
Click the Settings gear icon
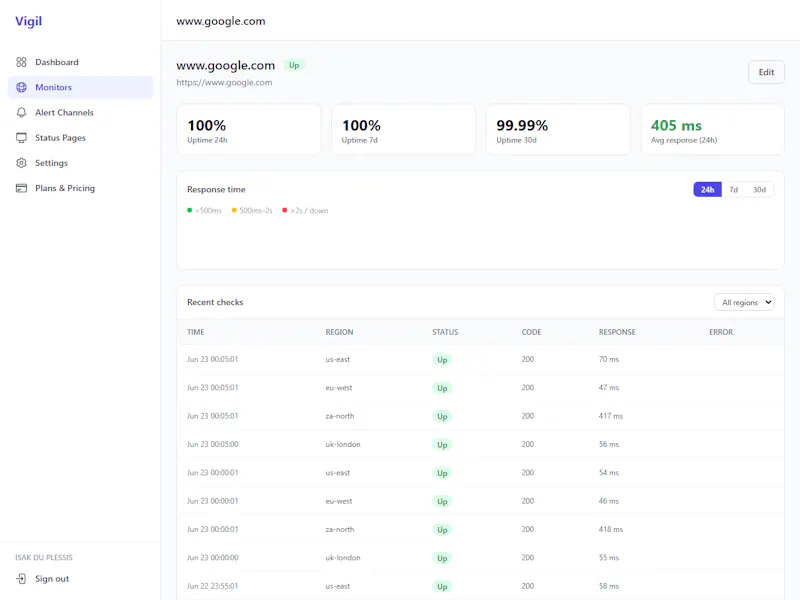point(21,163)
